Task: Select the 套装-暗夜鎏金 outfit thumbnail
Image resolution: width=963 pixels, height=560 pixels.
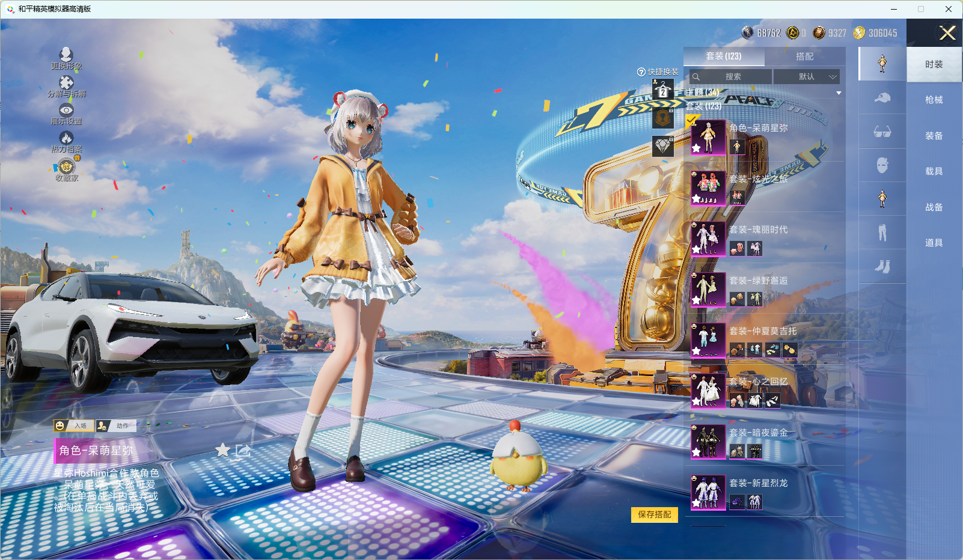Action: [708, 442]
